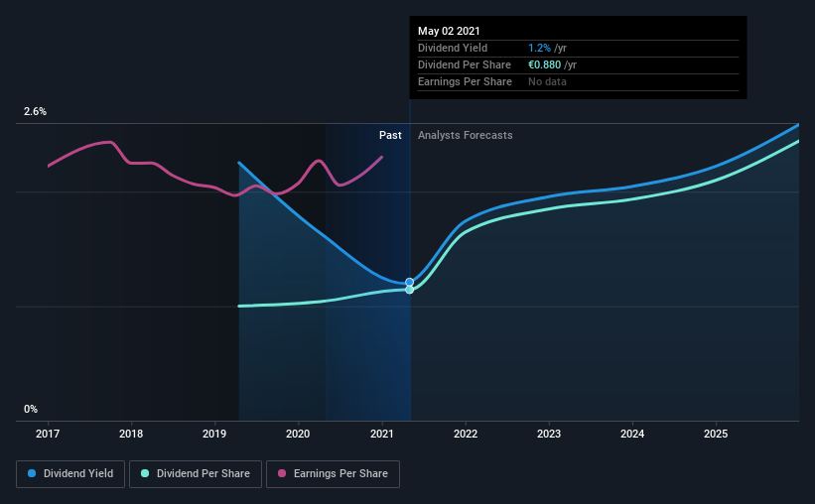Click the 2025 x-axis label
The height and width of the screenshot is (504, 815).
click(x=716, y=434)
